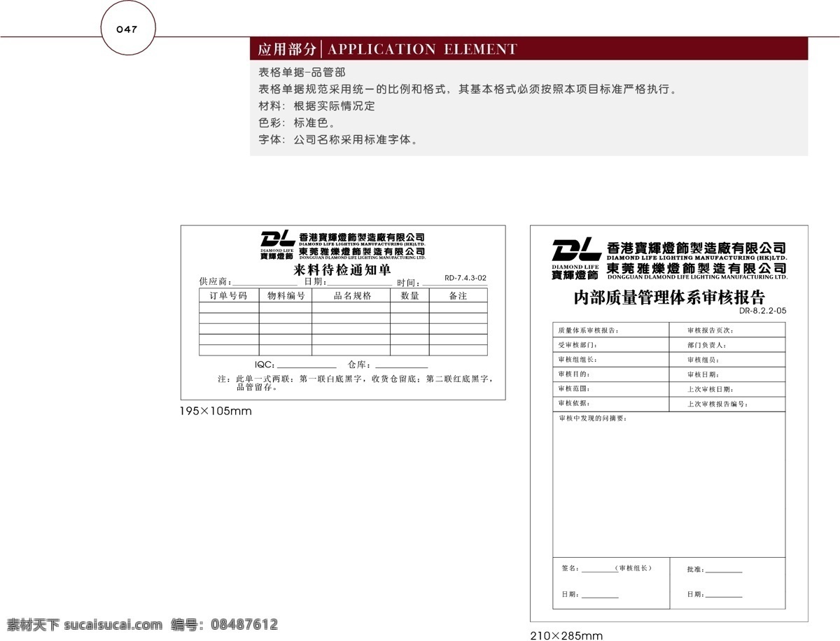Click the 审核中发现的问摘要: heading
Image resolution: width=840 pixels, height=641 pixels.
592,418
